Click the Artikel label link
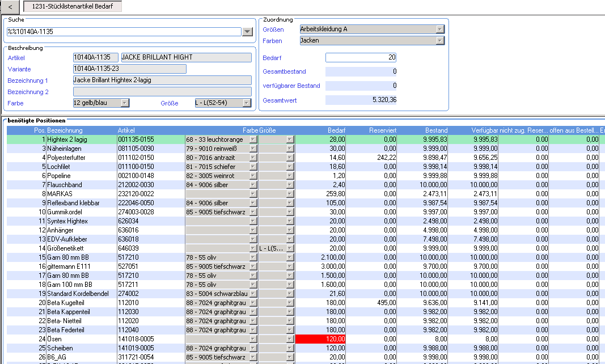This screenshot has width=605, height=364. tap(16, 58)
